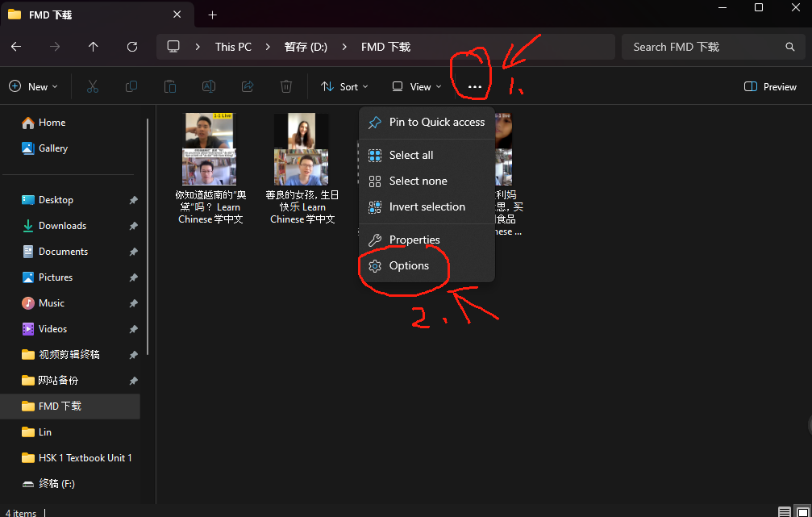This screenshot has width=812, height=517.
Task: Switch to details view icon in status bar
Action: pyautogui.click(x=785, y=512)
